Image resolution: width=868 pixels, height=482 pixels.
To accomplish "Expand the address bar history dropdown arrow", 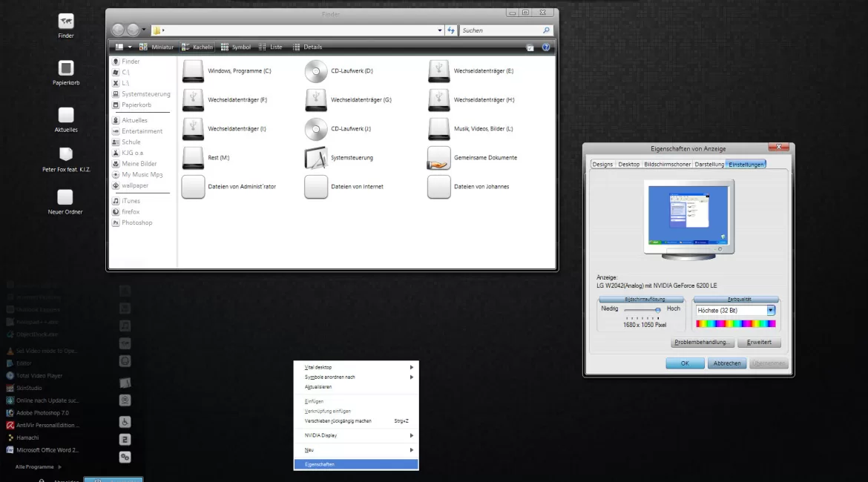I will [x=440, y=30].
